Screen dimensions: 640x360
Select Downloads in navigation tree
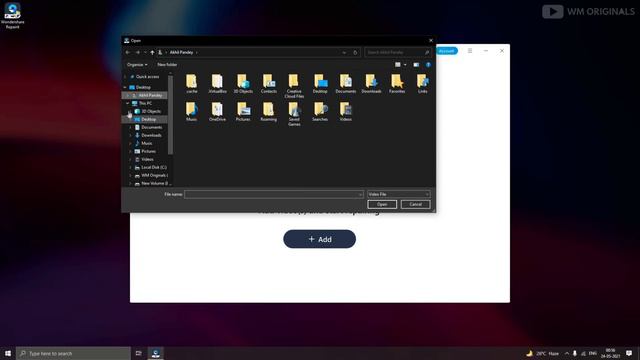click(151, 135)
